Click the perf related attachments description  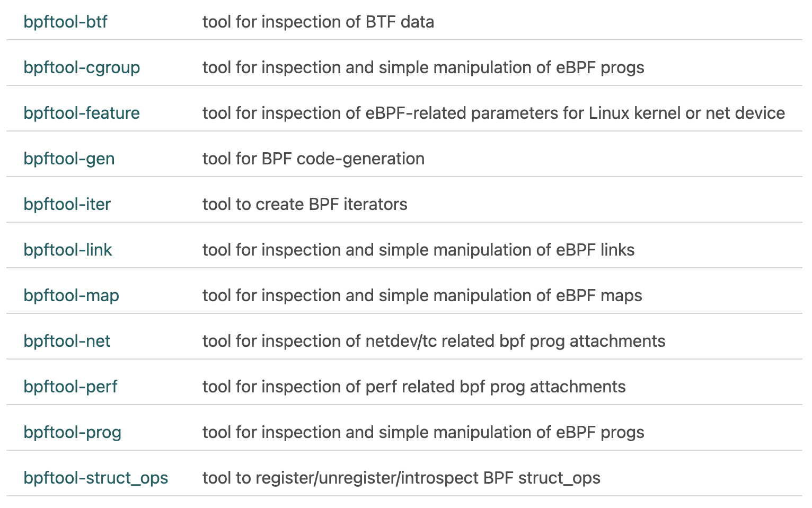414,387
